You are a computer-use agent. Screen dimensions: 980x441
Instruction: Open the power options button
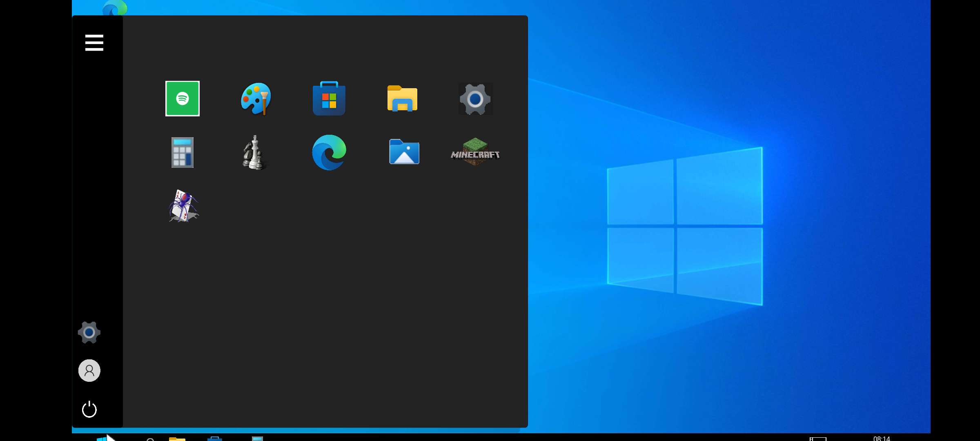pos(89,409)
